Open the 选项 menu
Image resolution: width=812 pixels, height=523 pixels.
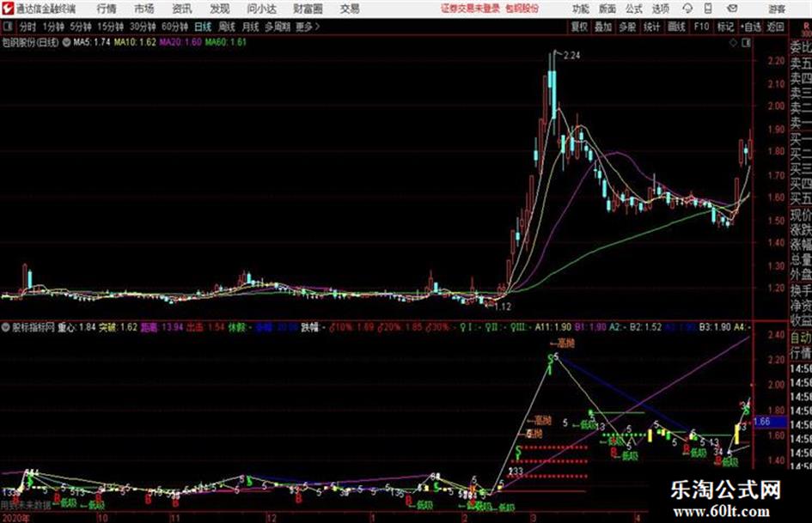pyautogui.click(x=660, y=9)
